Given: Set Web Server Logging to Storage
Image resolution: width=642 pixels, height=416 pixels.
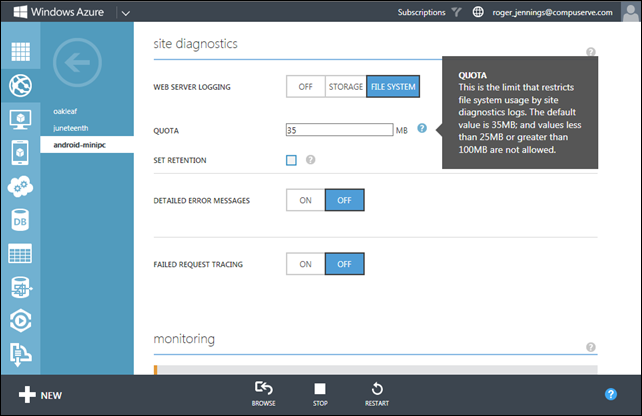Looking at the screenshot, I should click(346, 86).
